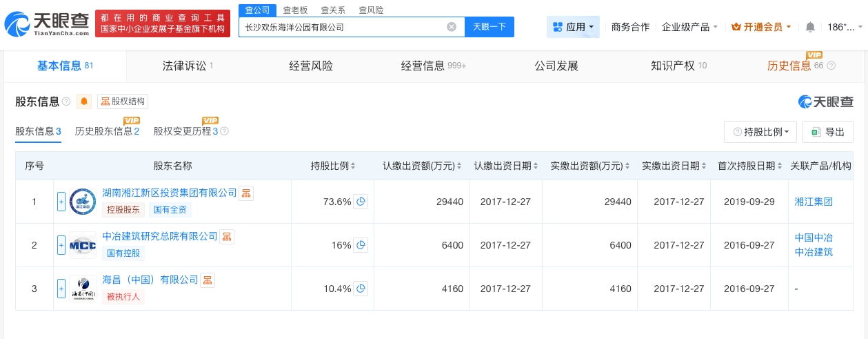Click MCC company logo thumbnail
The image size is (868, 339).
click(83, 245)
